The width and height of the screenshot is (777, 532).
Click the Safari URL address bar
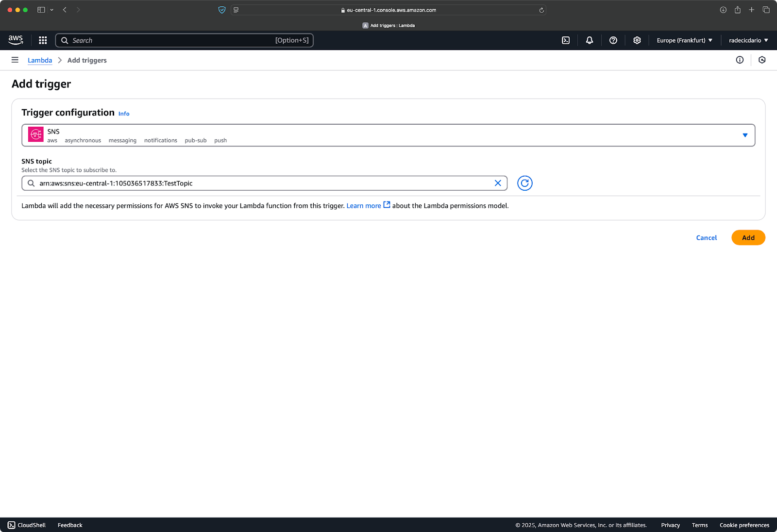pyautogui.click(x=388, y=10)
